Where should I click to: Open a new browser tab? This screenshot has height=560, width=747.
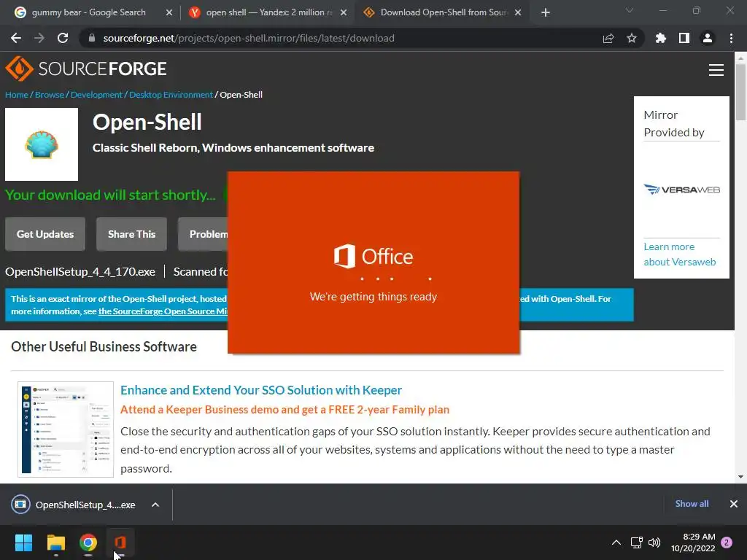point(546,12)
